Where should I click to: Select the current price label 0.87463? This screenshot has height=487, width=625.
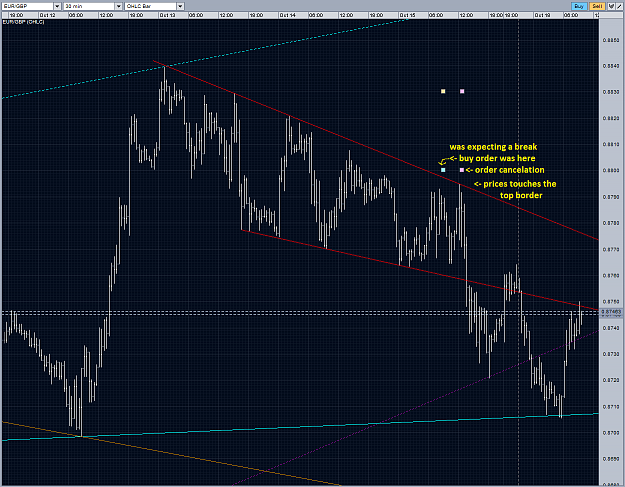(611, 312)
